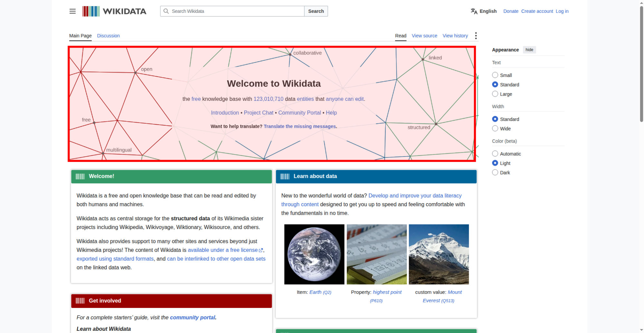Click the English language button

pos(484,11)
